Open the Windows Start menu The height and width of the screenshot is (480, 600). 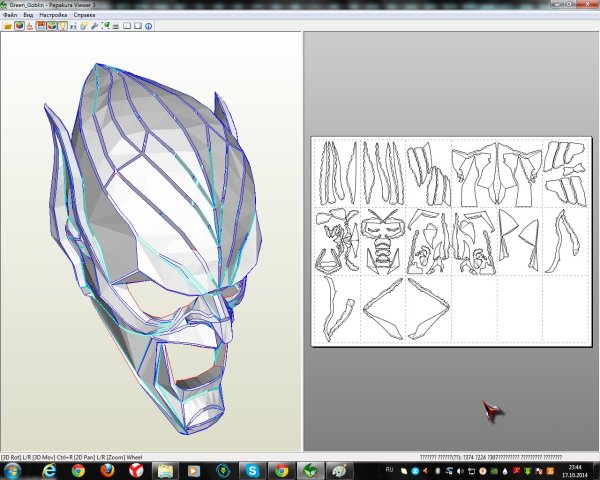12,470
